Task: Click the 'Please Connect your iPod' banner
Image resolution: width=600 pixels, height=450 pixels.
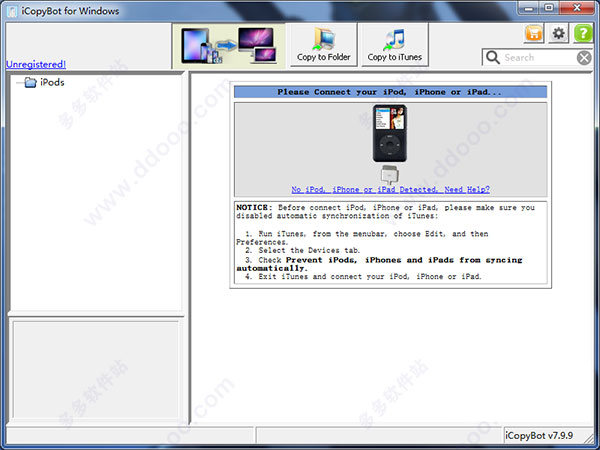Action: [390, 92]
